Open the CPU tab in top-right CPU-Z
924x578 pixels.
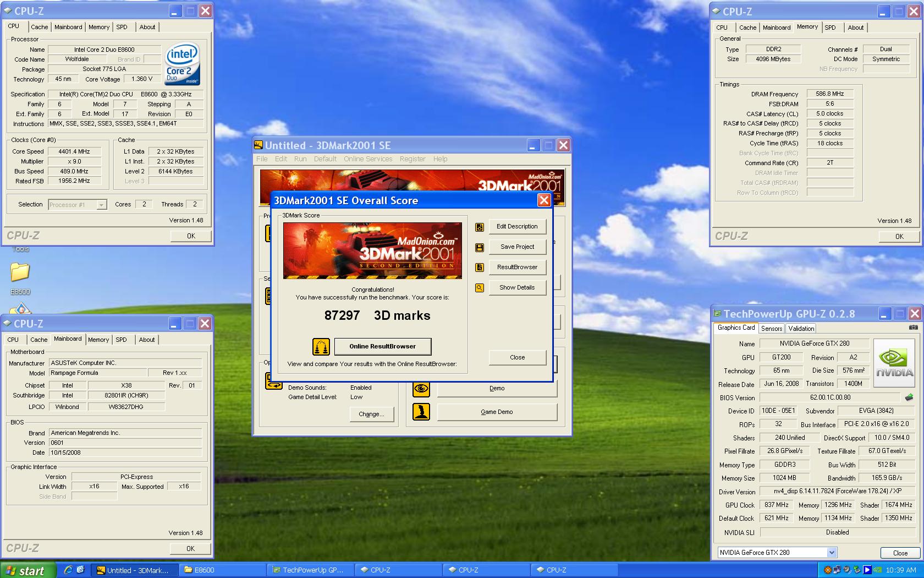point(722,28)
